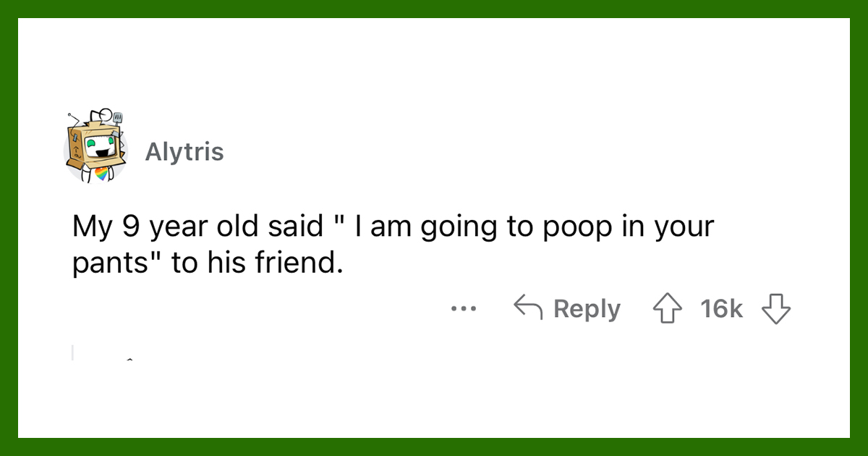Click the curved reply arrow icon
Image resolution: width=868 pixels, height=456 pixels.
527,308
